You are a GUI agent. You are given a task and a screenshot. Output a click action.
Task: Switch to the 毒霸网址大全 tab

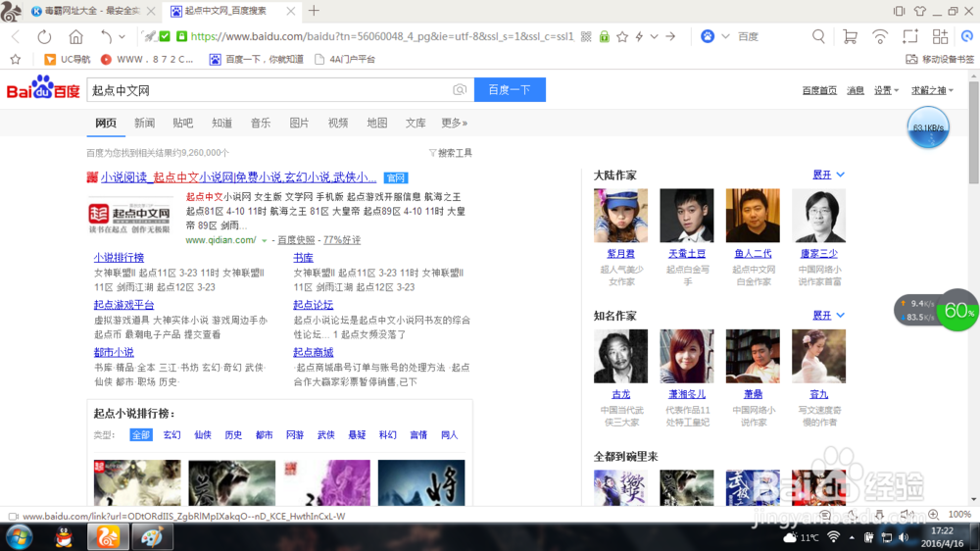(92, 11)
